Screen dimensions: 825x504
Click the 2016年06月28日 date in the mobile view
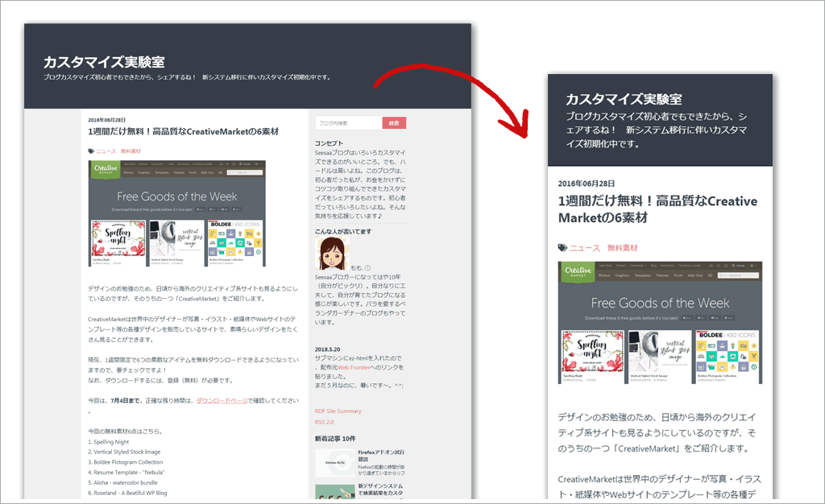click(x=587, y=184)
